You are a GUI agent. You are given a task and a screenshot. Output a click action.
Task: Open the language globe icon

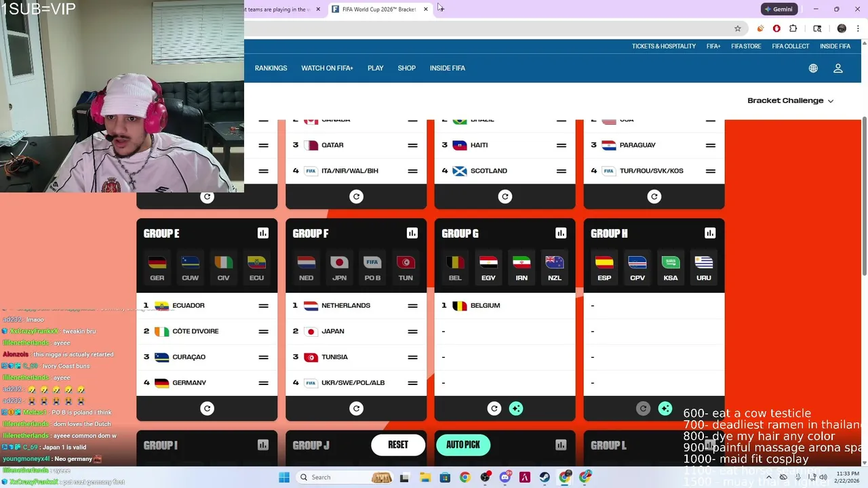[813, 68]
